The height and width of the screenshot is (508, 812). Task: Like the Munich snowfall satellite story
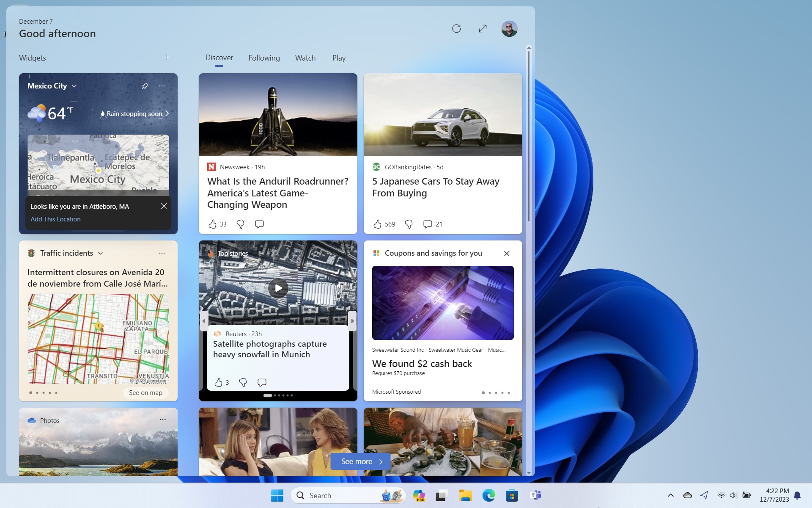[218, 382]
